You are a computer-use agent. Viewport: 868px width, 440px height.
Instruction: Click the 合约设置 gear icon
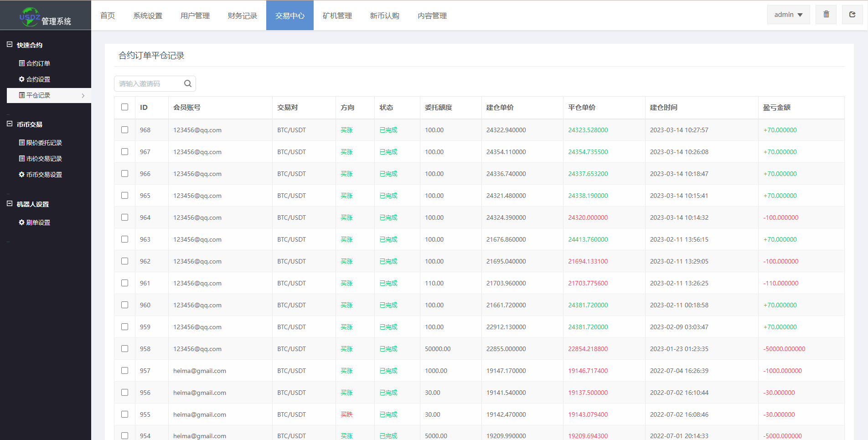click(x=21, y=79)
